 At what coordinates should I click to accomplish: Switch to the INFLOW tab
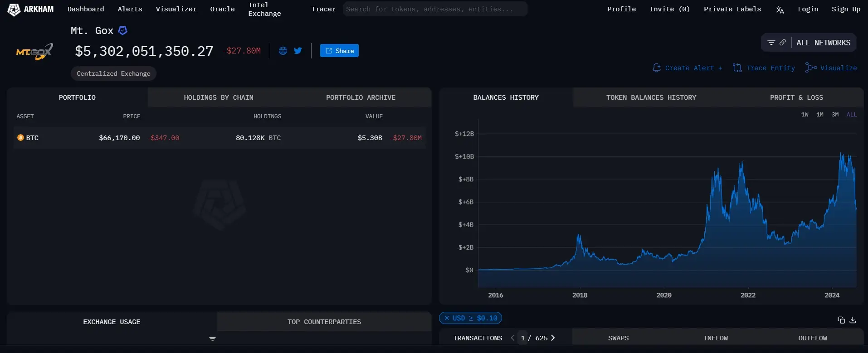coord(716,338)
